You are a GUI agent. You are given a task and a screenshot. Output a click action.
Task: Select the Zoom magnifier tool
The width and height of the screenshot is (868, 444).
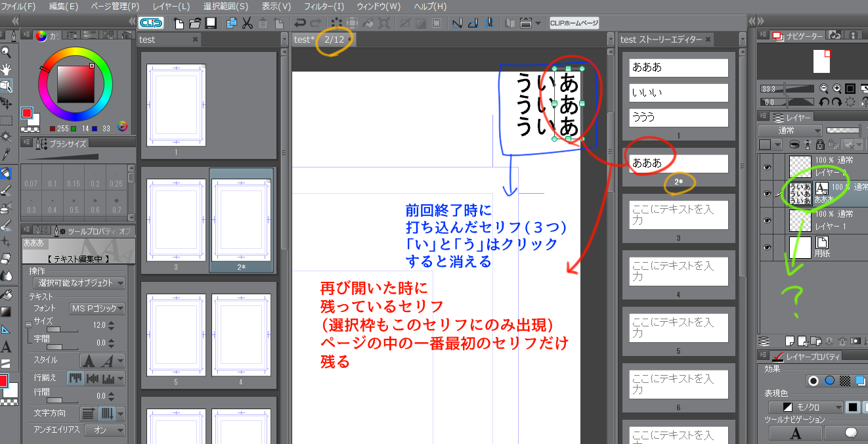pos(7,52)
